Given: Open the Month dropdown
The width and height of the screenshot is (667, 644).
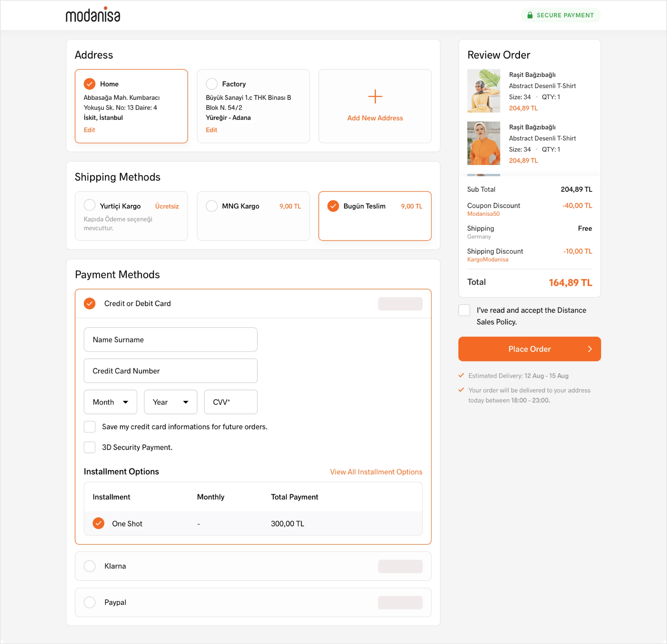Looking at the screenshot, I should pyautogui.click(x=110, y=402).
